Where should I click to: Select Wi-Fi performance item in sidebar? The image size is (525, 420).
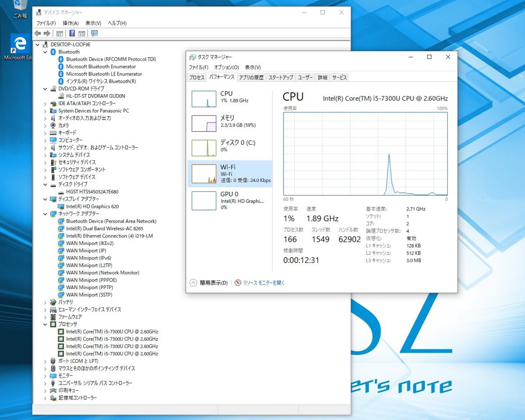click(230, 174)
